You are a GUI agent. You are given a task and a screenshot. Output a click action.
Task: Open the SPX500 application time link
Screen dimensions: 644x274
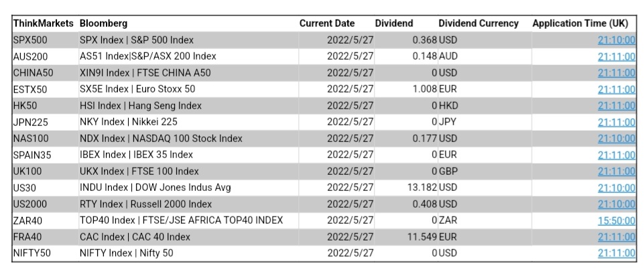point(616,40)
